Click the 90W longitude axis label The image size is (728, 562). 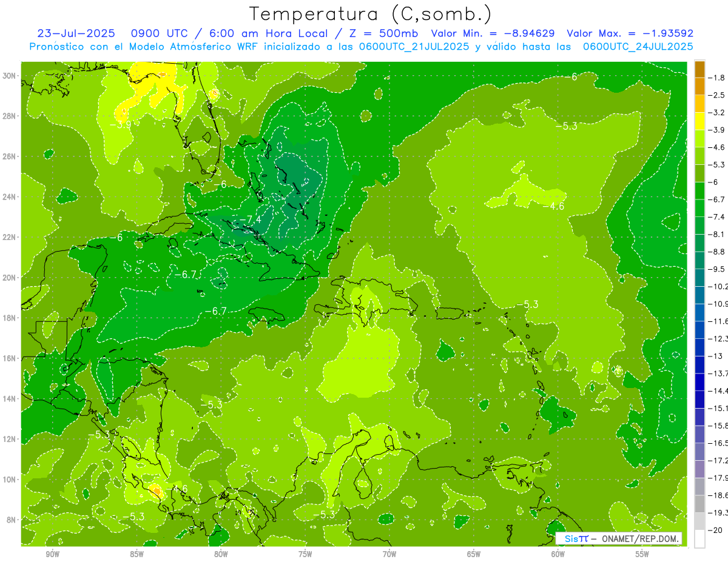tap(52, 554)
